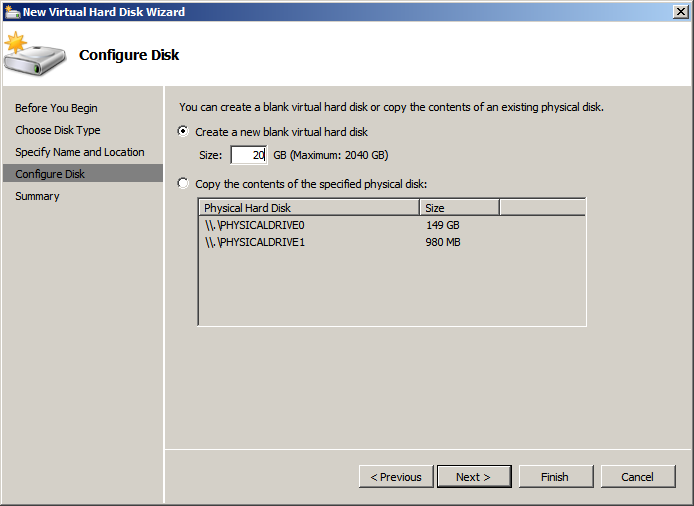Select the PHYSICALDRIVE1 row
The height and width of the screenshot is (506, 694).
click(x=254, y=241)
